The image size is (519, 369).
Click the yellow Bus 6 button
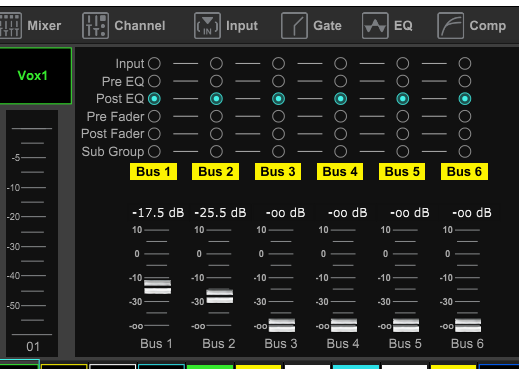pyautogui.click(x=464, y=172)
